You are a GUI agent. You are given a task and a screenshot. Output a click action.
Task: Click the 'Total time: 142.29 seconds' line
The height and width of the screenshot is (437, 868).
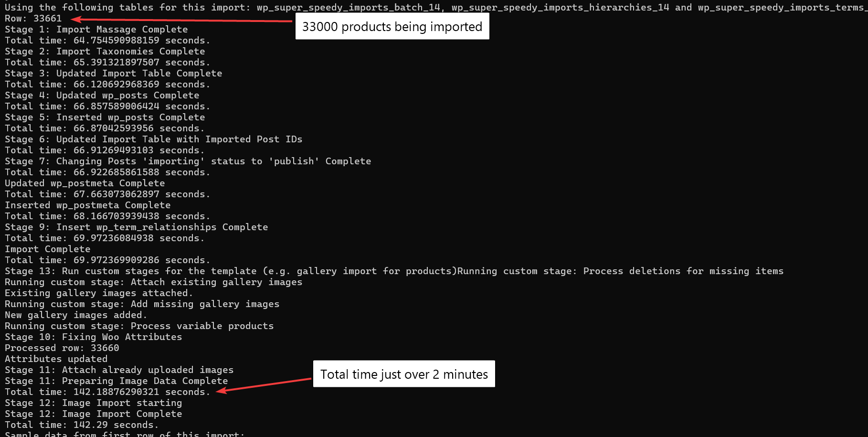[82, 425]
